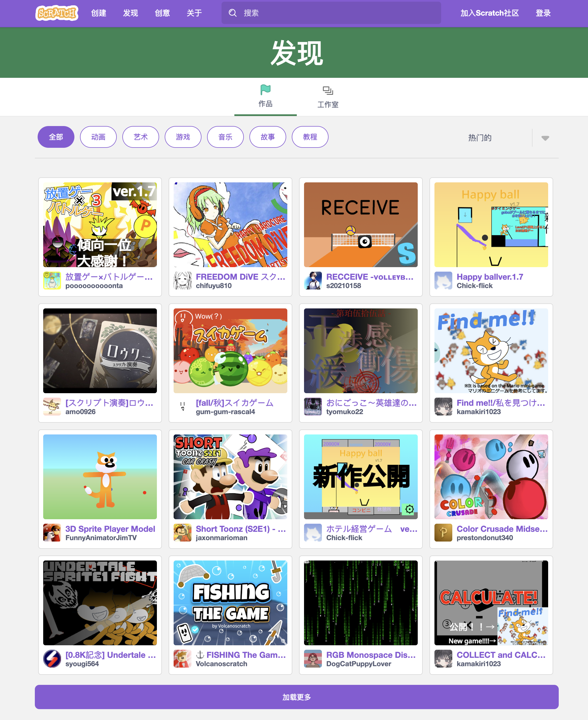Screen dimensions: 588x720
Task: Open the CALCULATE project thumbnail
Action: click(x=491, y=603)
